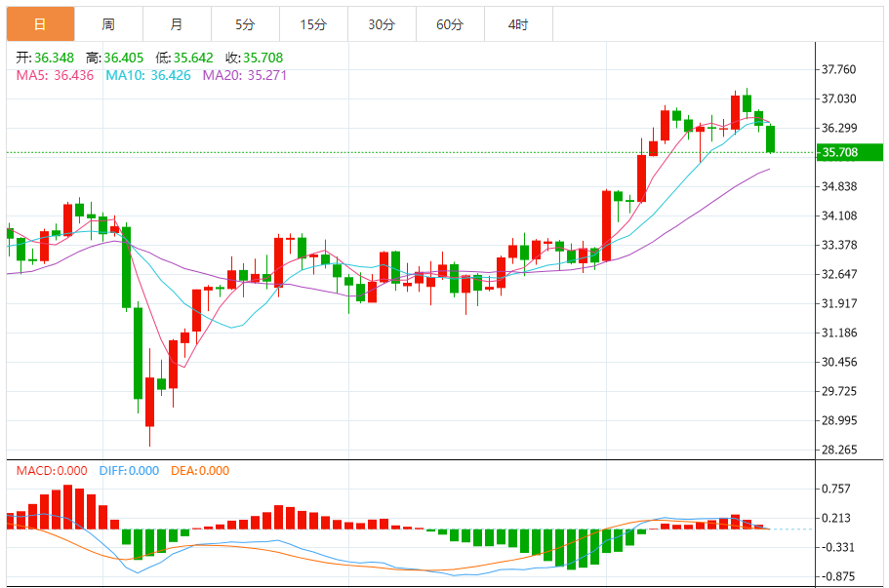Click the 37.760 price axis label

click(839, 69)
